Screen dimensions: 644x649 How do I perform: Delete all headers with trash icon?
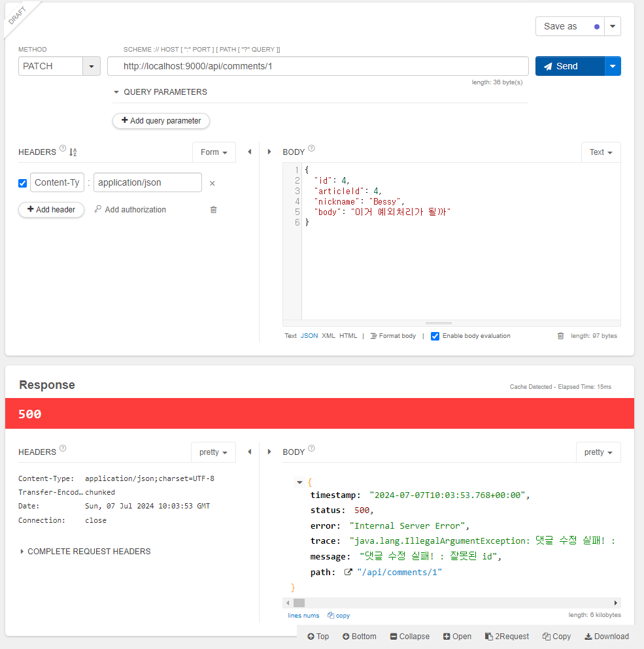point(213,210)
